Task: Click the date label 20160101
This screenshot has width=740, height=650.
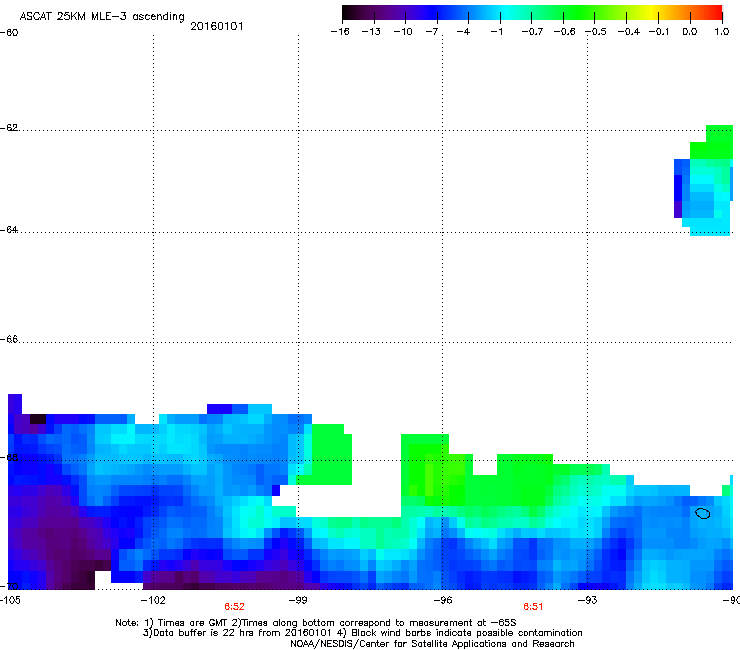Action: [217, 26]
